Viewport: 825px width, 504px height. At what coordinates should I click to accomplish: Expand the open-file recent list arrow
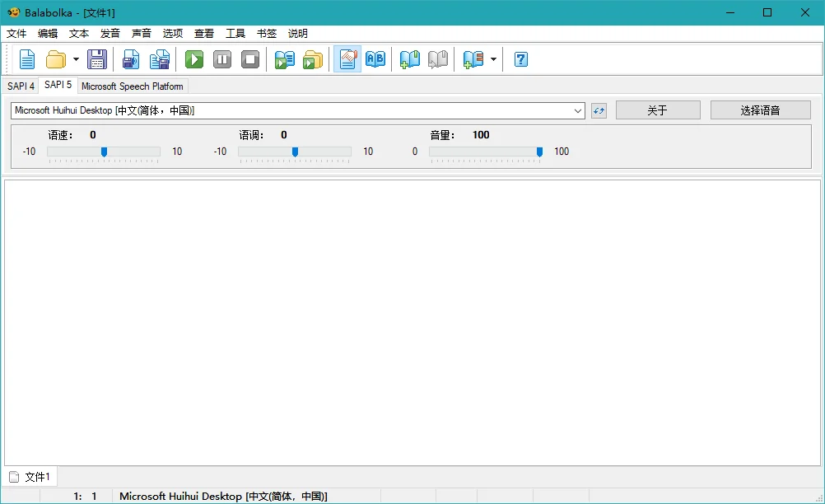[x=76, y=59]
